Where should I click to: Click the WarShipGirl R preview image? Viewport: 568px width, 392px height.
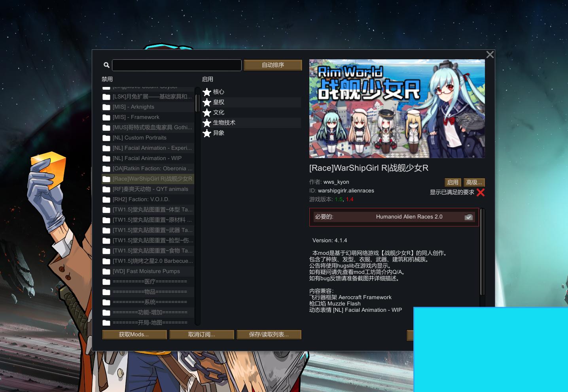pyautogui.click(x=397, y=109)
